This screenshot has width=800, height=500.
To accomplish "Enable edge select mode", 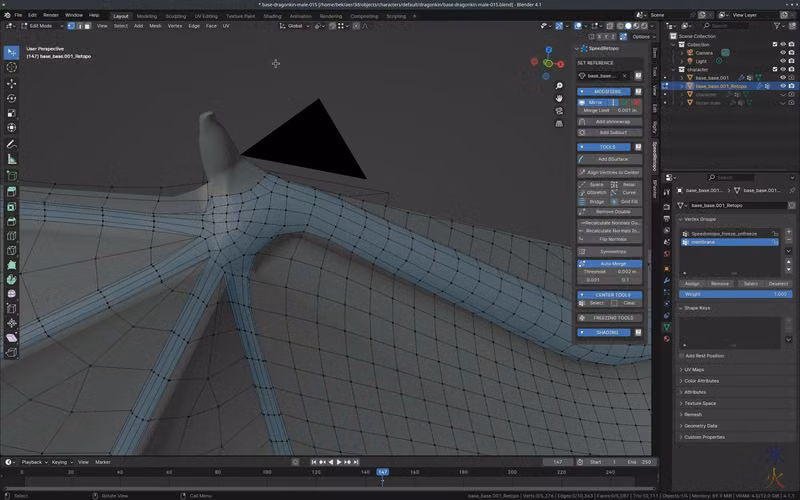I will [x=80, y=26].
